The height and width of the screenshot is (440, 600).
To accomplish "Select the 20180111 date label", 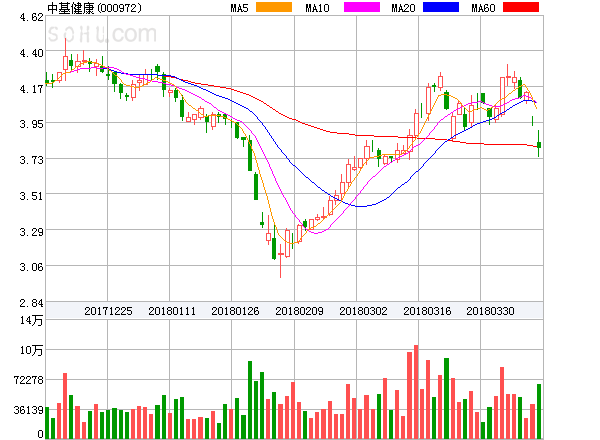I will click(x=172, y=311).
